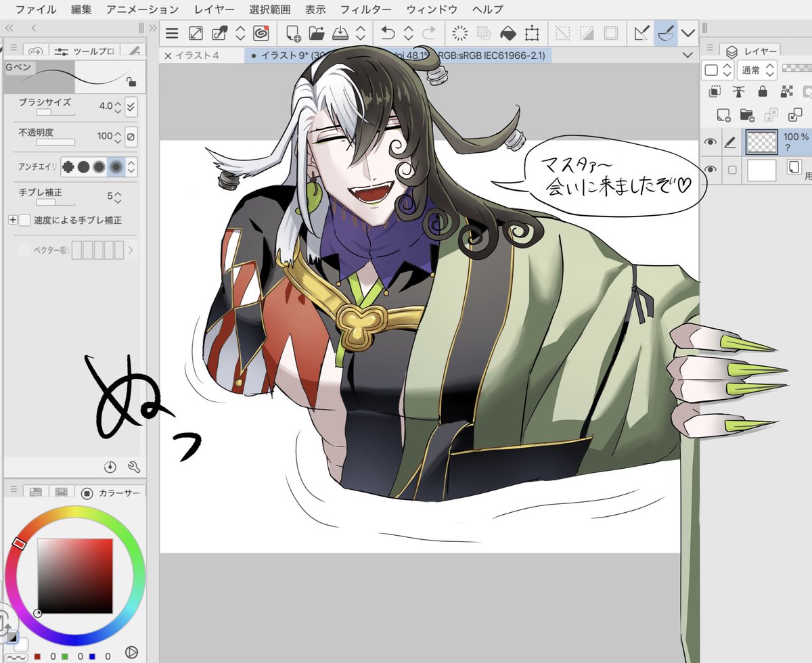Enable speed-based stabilization checkbox
This screenshot has height=663, width=812.
click(24, 220)
